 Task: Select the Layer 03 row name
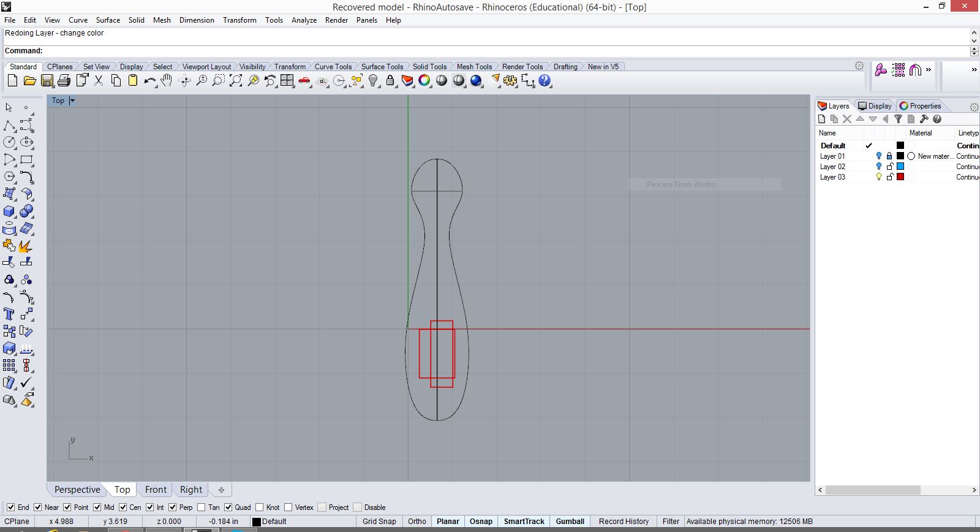pyautogui.click(x=832, y=177)
